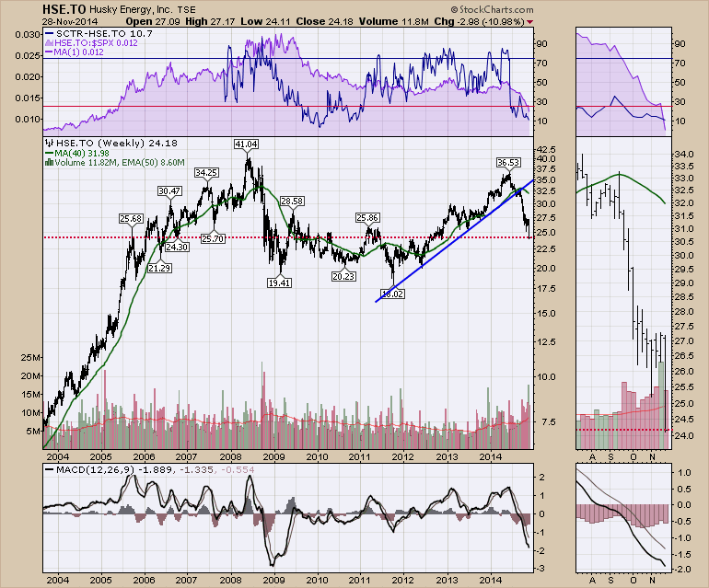Viewport: 709px width, 588px height.
Task: Click 2008 on the price panel's year axis
Action: 230,457
